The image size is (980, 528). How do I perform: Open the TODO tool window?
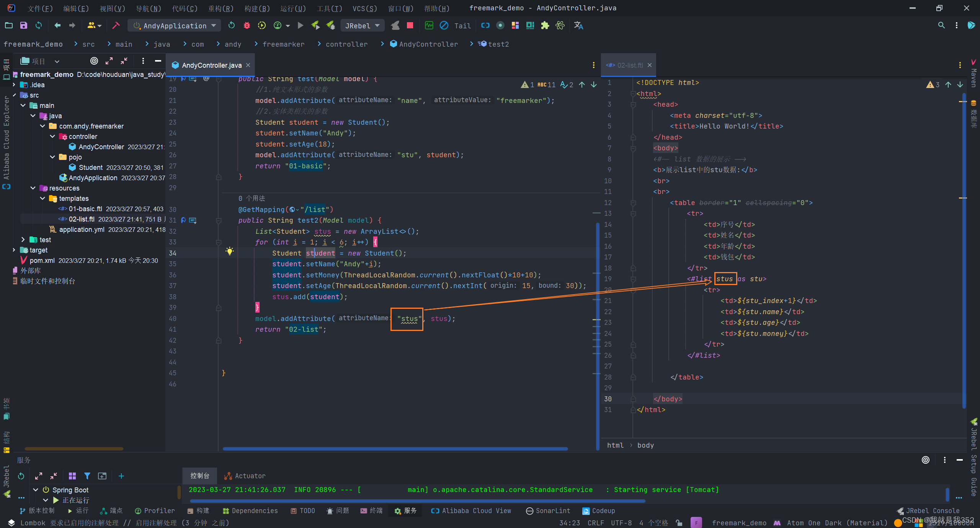pos(303,511)
